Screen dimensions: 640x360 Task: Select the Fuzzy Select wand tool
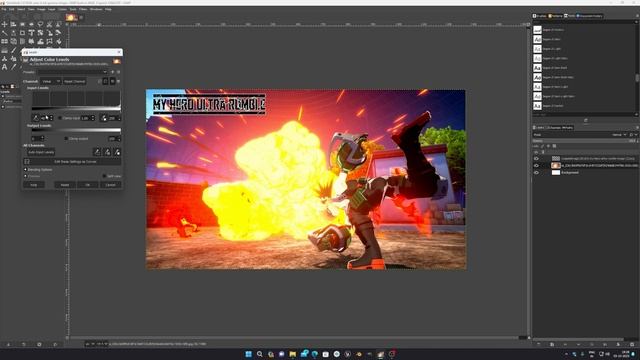[x=4, y=33]
